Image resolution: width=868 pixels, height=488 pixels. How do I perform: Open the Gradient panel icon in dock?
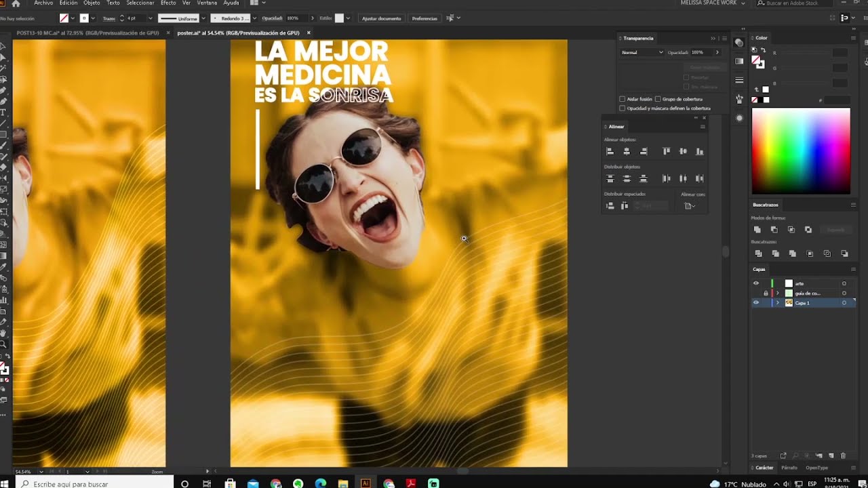click(x=739, y=62)
